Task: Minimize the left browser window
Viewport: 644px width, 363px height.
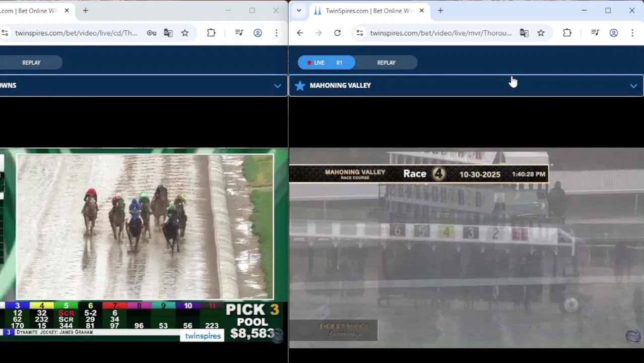Action: [228, 10]
